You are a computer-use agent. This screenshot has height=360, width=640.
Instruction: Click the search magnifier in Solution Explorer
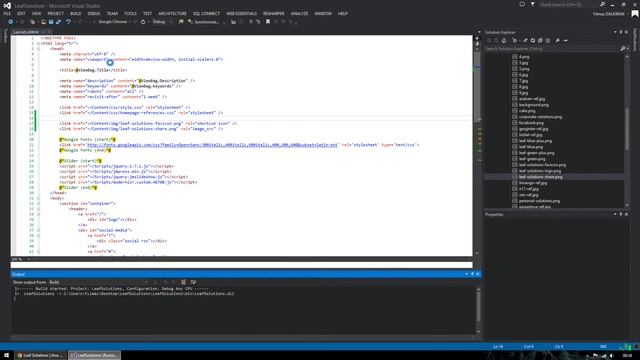pos(623,49)
